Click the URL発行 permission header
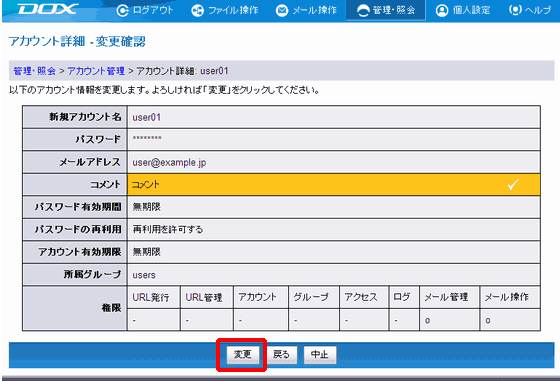Screen dimensions: 560x381 tap(151, 297)
